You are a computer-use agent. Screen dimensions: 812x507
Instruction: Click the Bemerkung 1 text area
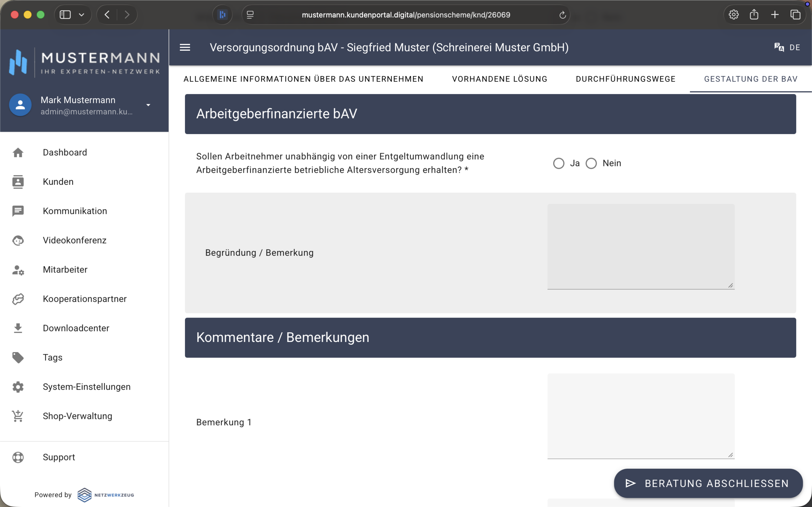coord(640,416)
